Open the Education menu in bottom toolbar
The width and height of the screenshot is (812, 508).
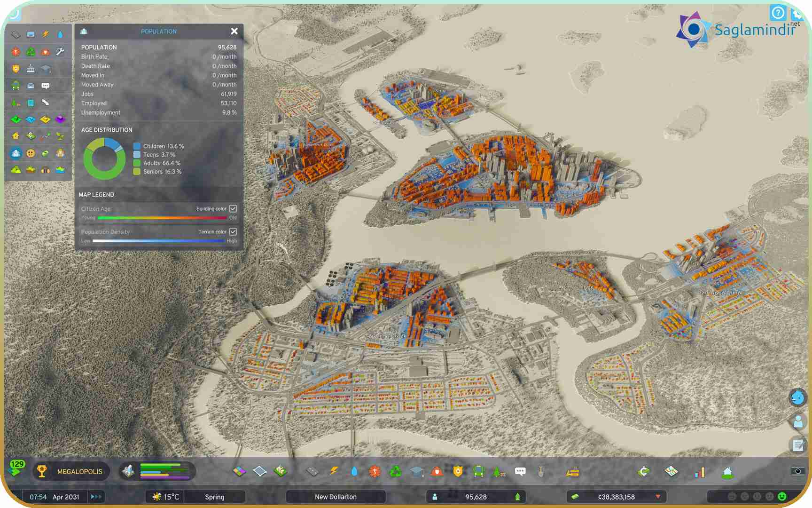pos(416,471)
